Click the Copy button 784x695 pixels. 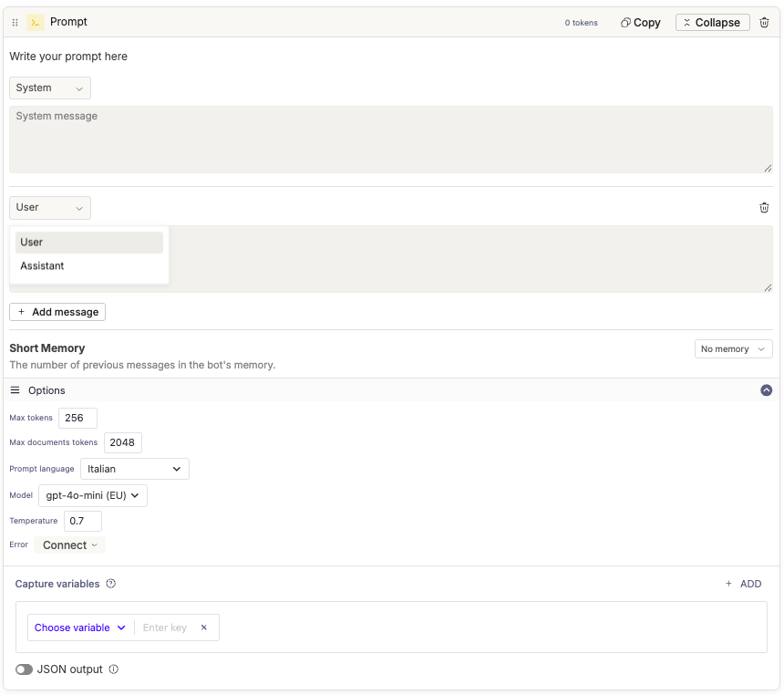pyautogui.click(x=640, y=23)
